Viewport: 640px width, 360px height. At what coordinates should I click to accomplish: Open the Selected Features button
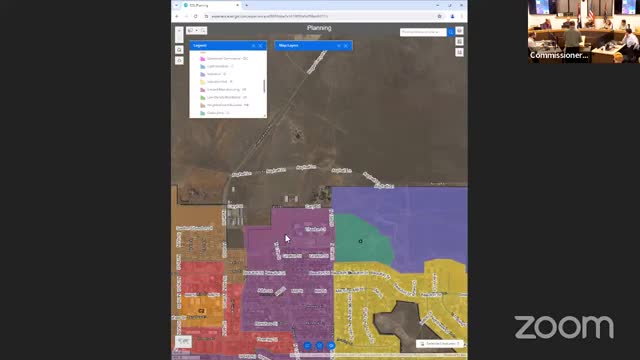click(440, 344)
